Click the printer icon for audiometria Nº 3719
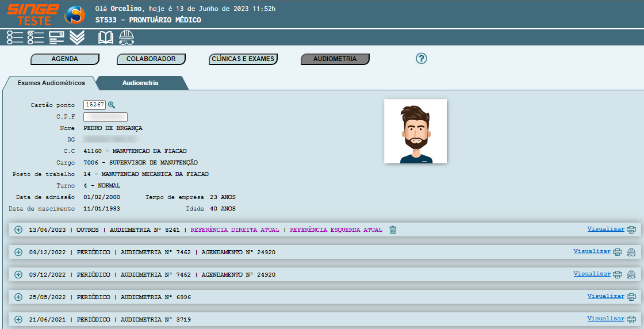Image resolution: width=644 pixels, height=329 pixels. [631, 319]
